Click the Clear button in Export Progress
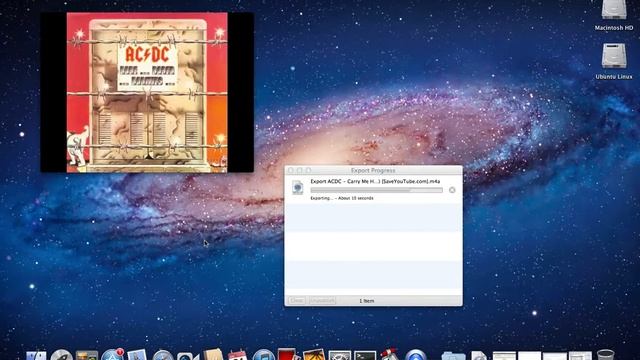Viewport: 640px width, 360px height. click(x=296, y=301)
